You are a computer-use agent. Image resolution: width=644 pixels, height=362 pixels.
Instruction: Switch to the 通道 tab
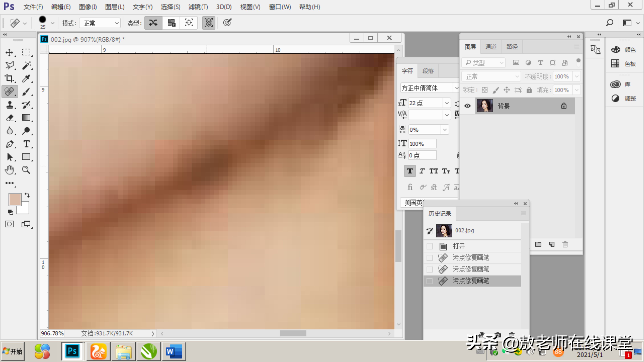[491, 47]
